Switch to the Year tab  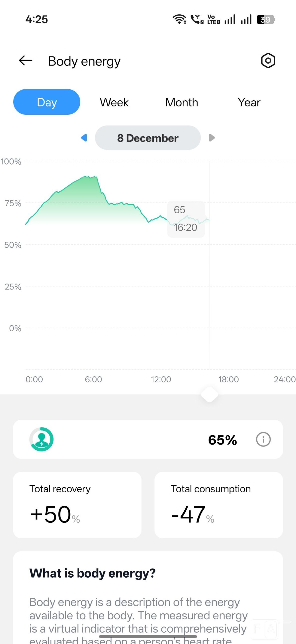(249, 102)
